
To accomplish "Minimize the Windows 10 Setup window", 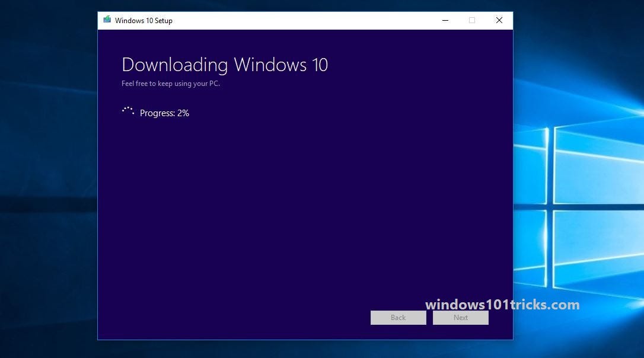I will click(x=445, y=20).
